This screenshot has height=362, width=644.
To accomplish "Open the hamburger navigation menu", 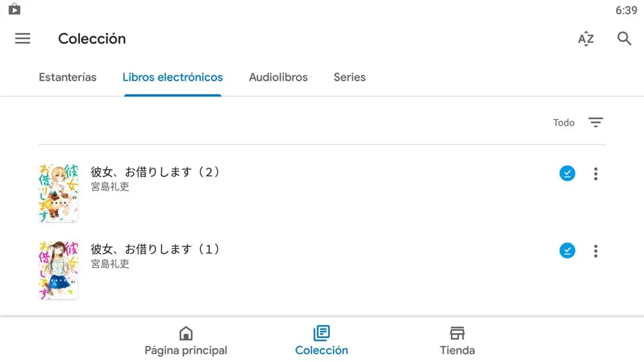I will pyautogui.click(x=23, y=39).
